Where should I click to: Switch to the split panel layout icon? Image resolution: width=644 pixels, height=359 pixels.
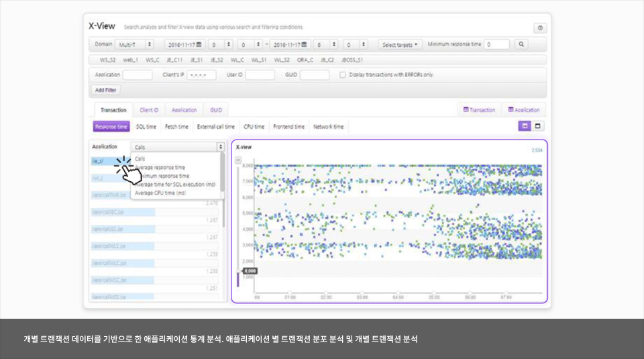pos(525,125)
